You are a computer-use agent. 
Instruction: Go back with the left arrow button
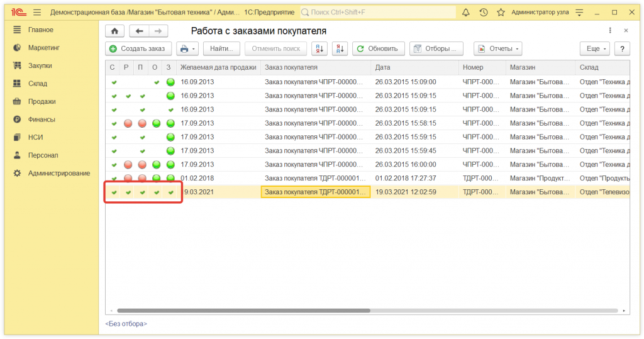pyautogui.click(x=139, y=31)
